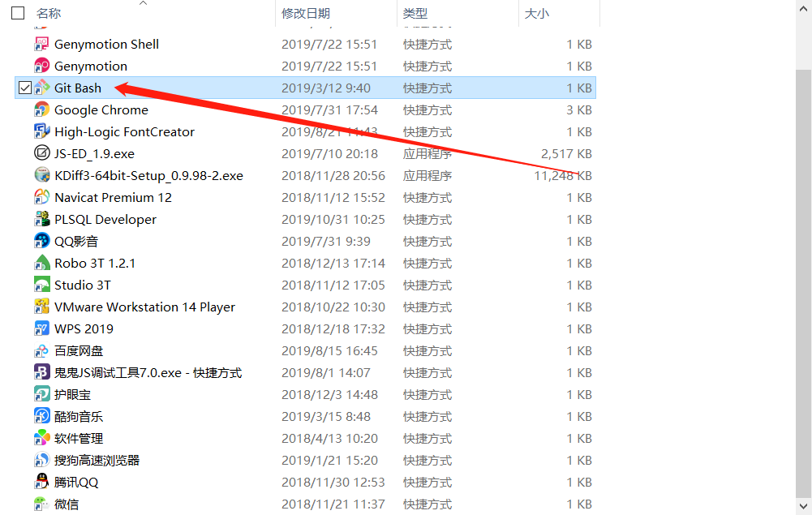The width and height of the screenshot is (812, 515).
Task: Select the VMware Workstation 14 Player name
Action: pyautogui.click(x=144, y=307)
